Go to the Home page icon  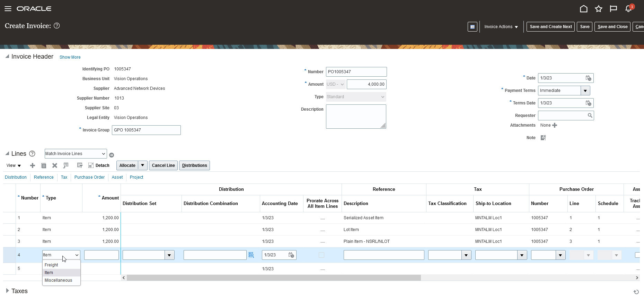click(584, 9)
